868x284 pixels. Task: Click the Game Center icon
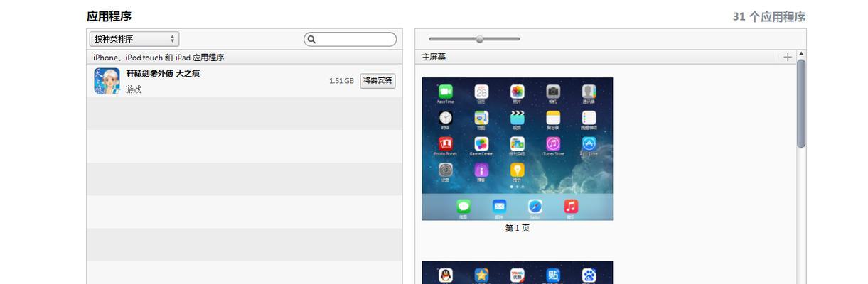pyautogui.click(x=481, y=144)
